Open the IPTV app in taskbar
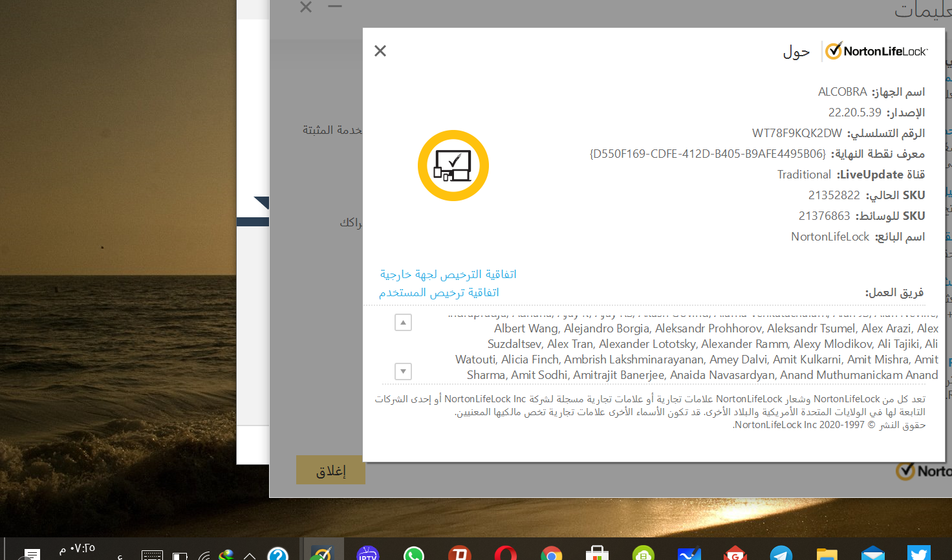The height and width of the screenshot is (560, 952). [367, 554]
